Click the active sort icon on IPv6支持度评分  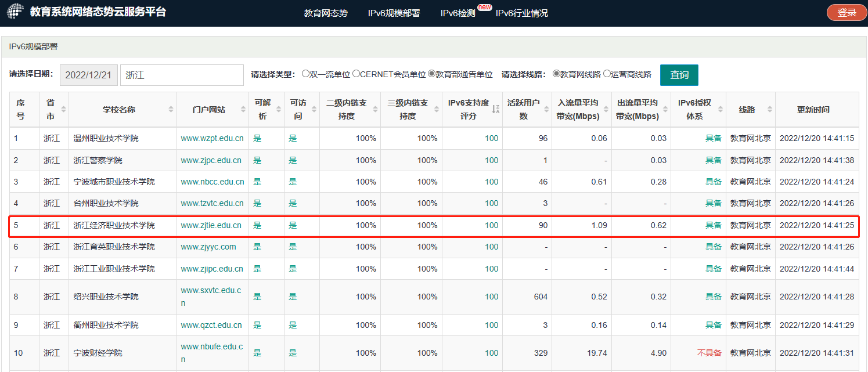point(497,109)
